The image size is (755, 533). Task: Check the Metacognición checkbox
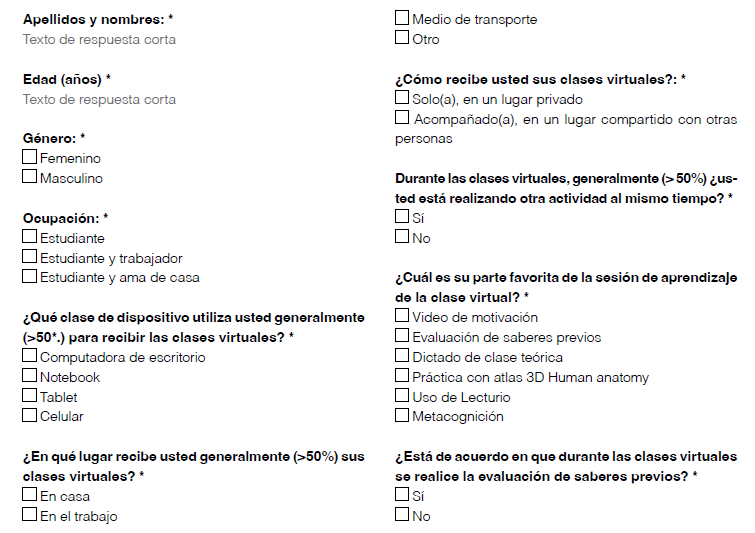pyautogui.click(x=402, y=416)
